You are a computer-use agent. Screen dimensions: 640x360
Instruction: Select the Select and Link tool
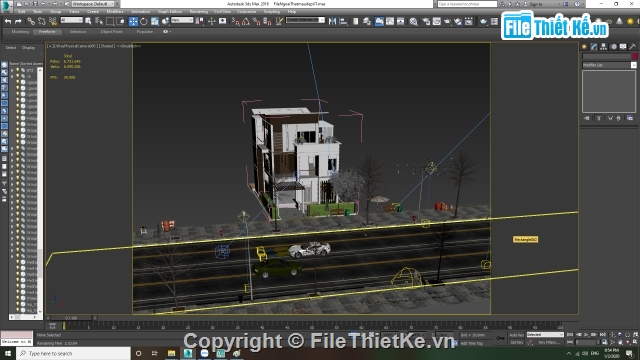coord(31,21)
